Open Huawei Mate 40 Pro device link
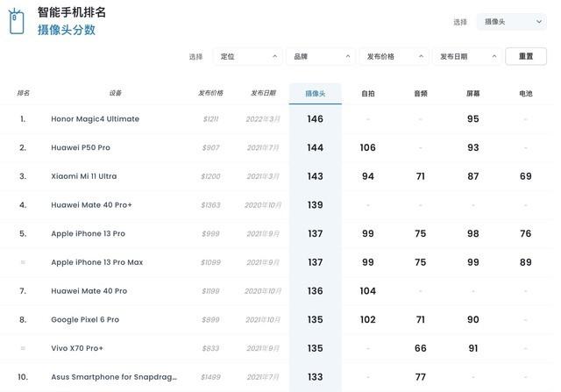The height and width of the screenshot is (392, 561). coord(89,290)
